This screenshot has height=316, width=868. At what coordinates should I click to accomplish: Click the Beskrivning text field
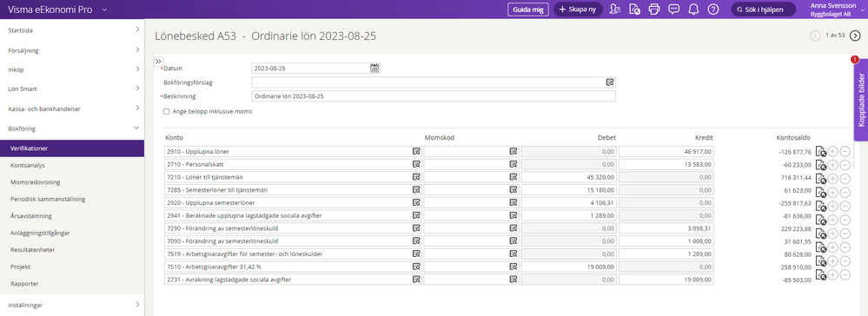click(x=434, y=96)
